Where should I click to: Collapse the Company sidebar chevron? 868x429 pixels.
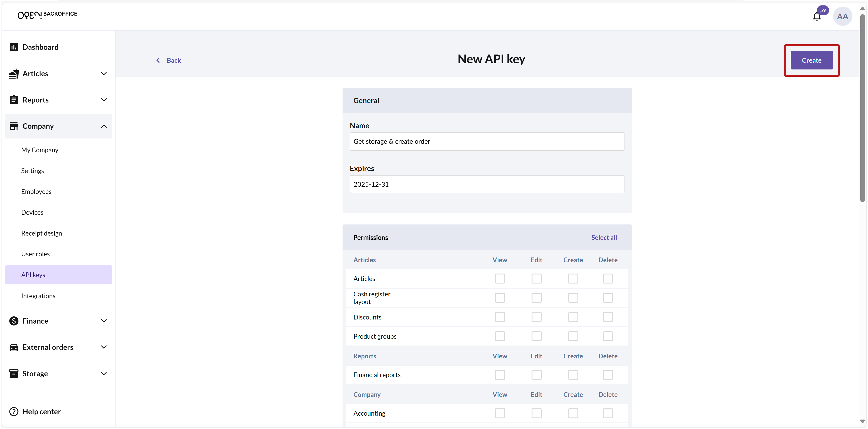[104, 126]
